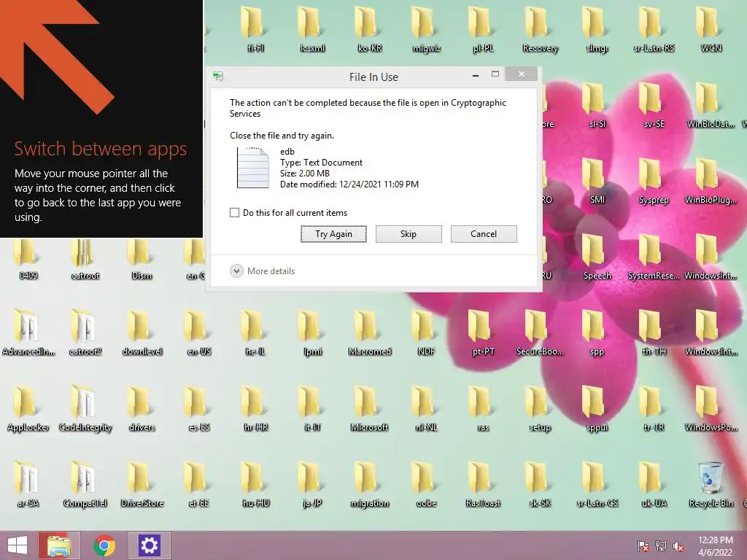Screen dimensions: 747x560
Task: Select the ja-JP folder
Action: [x=312, y=484]
